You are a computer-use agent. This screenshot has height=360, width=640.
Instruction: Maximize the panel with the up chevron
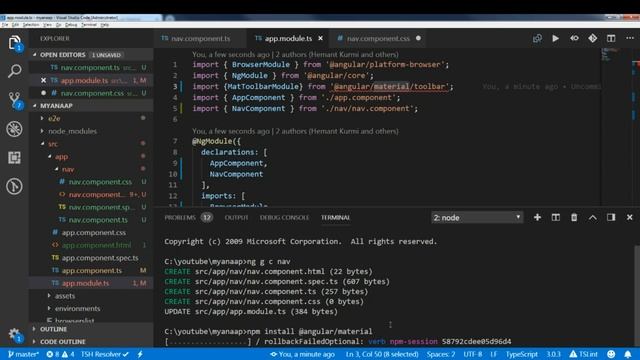click(593, 218)
